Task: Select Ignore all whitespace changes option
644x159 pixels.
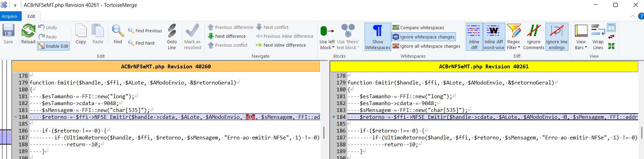Action: pyautogui.click(x=426, y=46)
